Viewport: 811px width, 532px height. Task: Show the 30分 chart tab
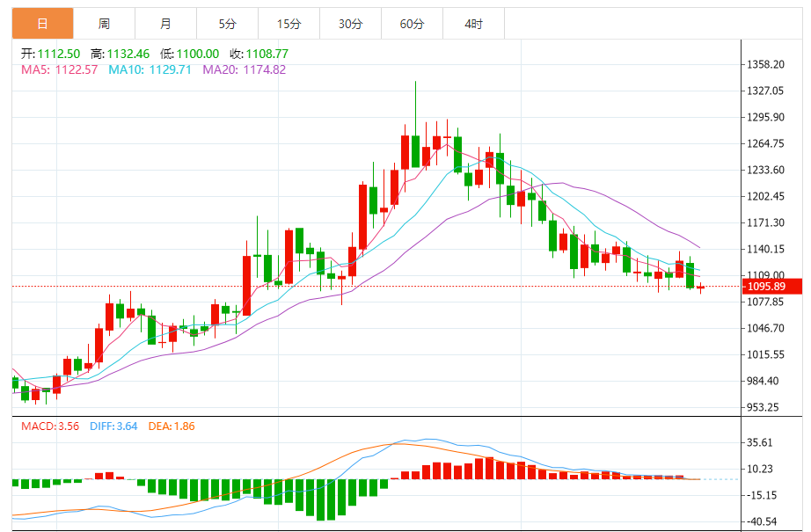click(350, 25)
